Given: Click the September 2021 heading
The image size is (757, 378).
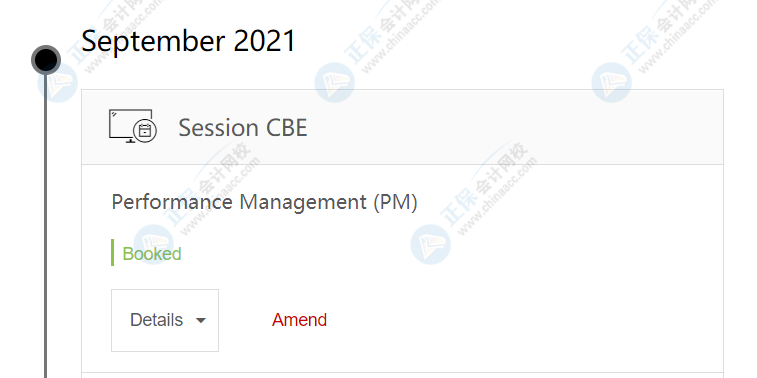Looking at the screenshot, I should point(188,41).
